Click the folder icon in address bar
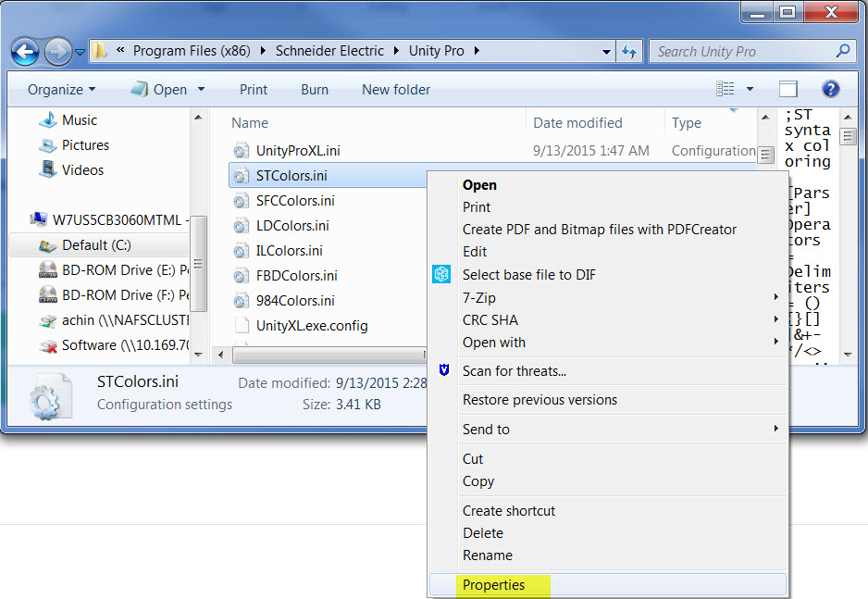Screen dimensions: 868x599 pyautogui.click(x=100, y=51)
